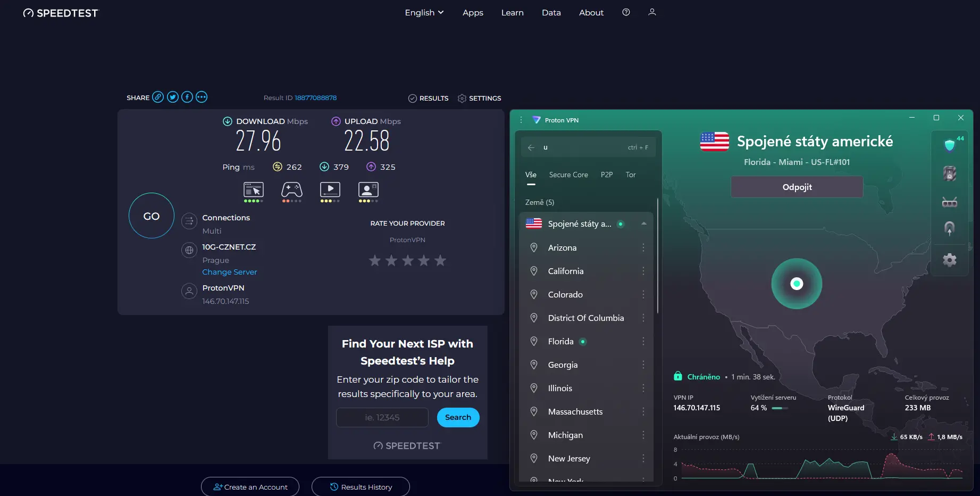Image resolution: width=980 pixels, height=496 pixels.
Task: Share result on Twitter
Action: point(172,97)
